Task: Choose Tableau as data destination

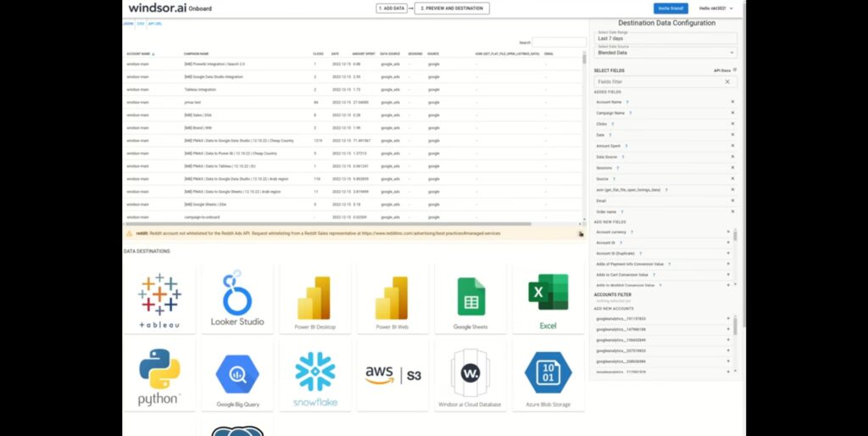Action: (159, 299)
